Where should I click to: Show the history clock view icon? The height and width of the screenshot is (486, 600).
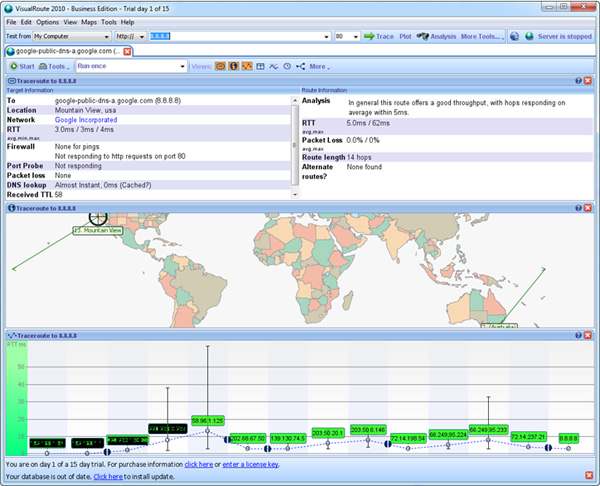pos(287,66)
